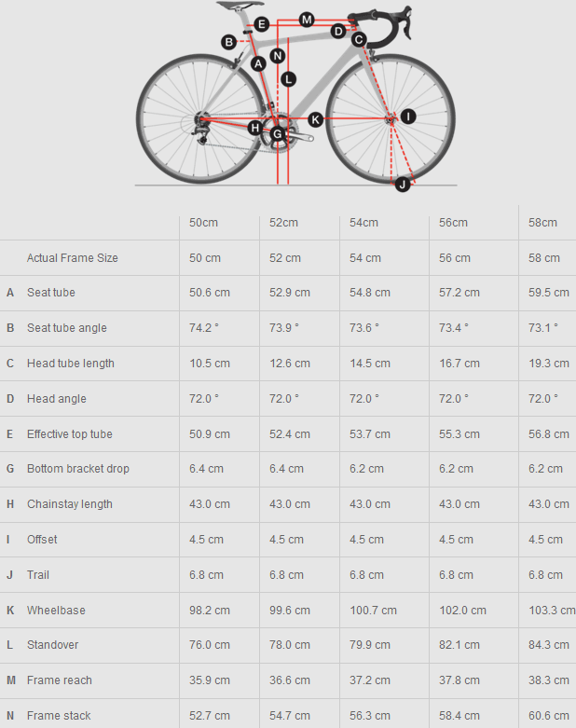Click the E effective top tube marker
The width and height of the screenshot is (576, 728).
click(x=261, y=24)
